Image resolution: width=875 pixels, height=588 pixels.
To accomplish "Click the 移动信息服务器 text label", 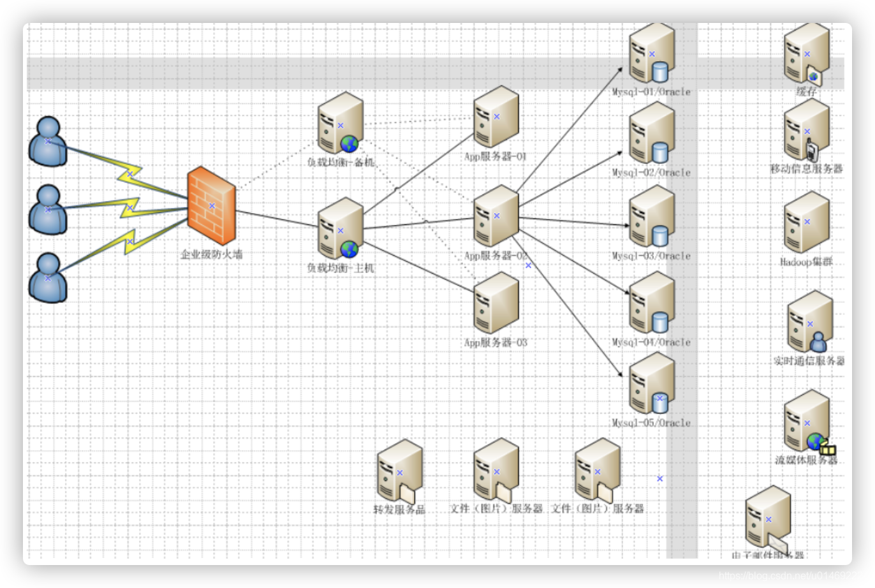I will point(807,169).
